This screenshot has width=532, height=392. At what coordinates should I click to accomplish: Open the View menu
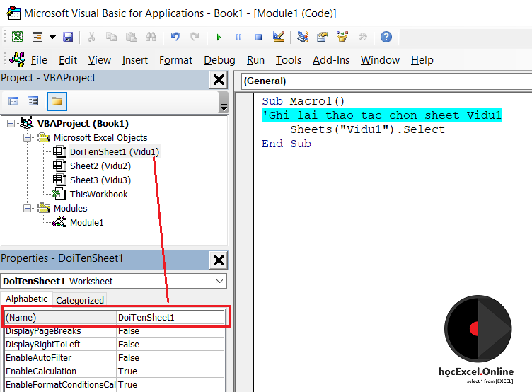[x=100, y=60]
